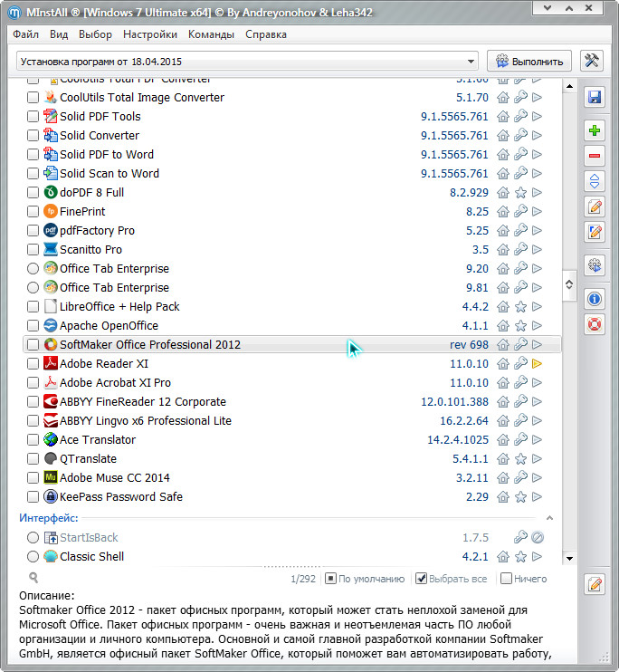Open home page icon for doPDF 8 Full

pyautogui.click(x=503, y=192)
